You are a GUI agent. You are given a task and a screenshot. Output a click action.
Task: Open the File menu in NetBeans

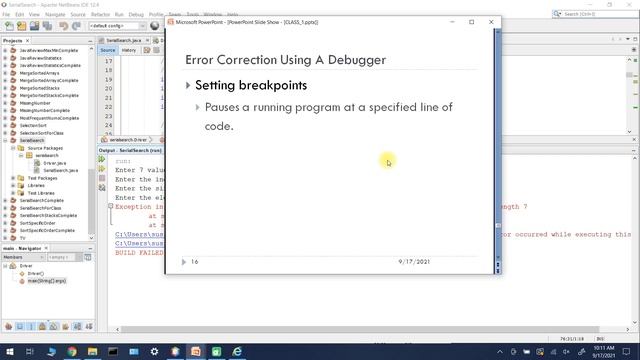(6, 14)
